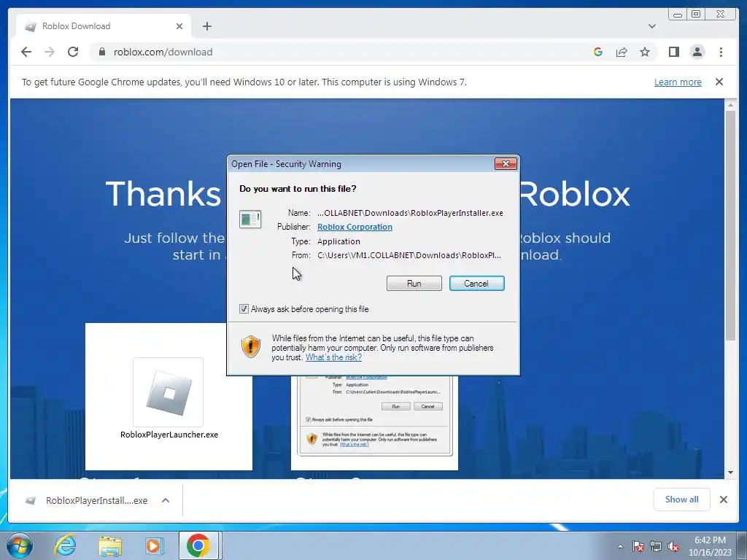Click Run in Security Warning dialog
This screenshot has height=560, width=747.
click(x=414, y=284)
